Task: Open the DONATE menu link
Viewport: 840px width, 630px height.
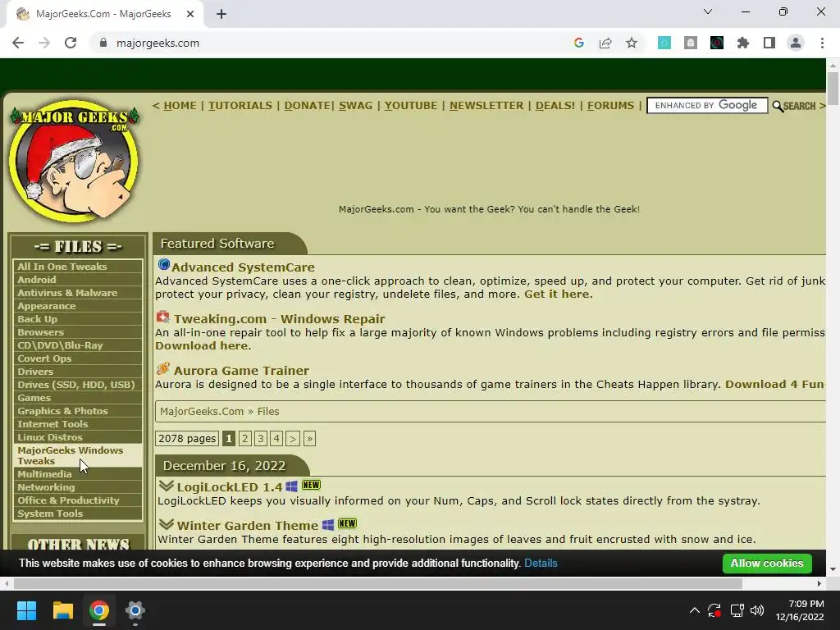Action: click(307, 106)
